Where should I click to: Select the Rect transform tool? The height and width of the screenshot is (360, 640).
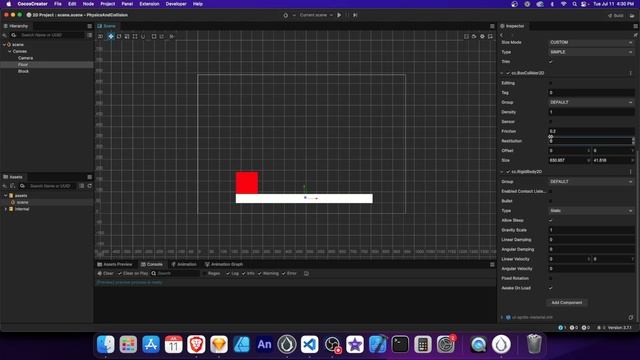pos(135,36)
